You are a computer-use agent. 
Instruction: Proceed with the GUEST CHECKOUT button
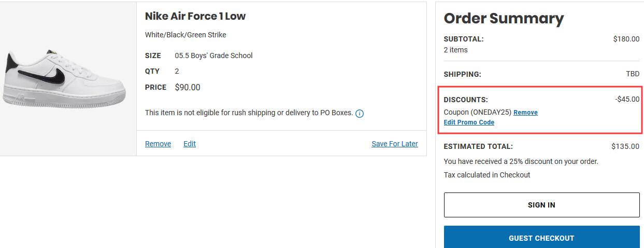pyautogui.click(x=541, y=237)
